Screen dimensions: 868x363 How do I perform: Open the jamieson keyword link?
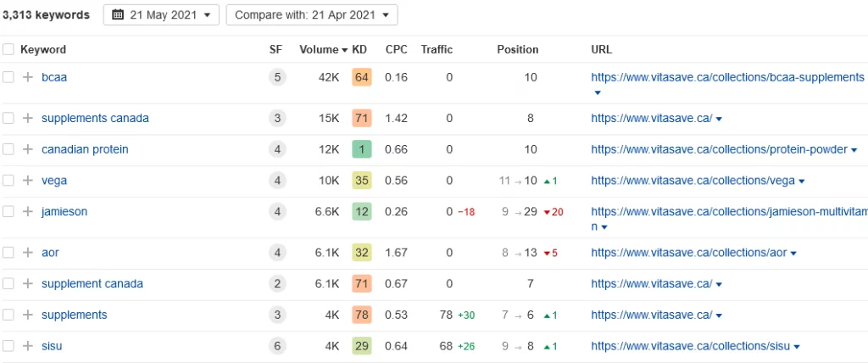[x=64, y=211]
